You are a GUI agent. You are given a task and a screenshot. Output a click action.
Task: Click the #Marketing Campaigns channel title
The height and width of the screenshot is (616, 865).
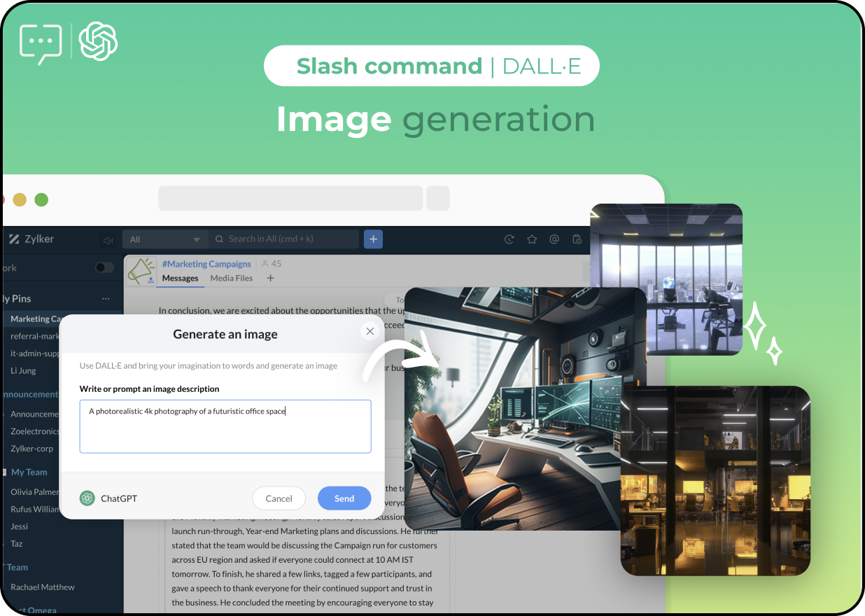[x=206, y=264]
